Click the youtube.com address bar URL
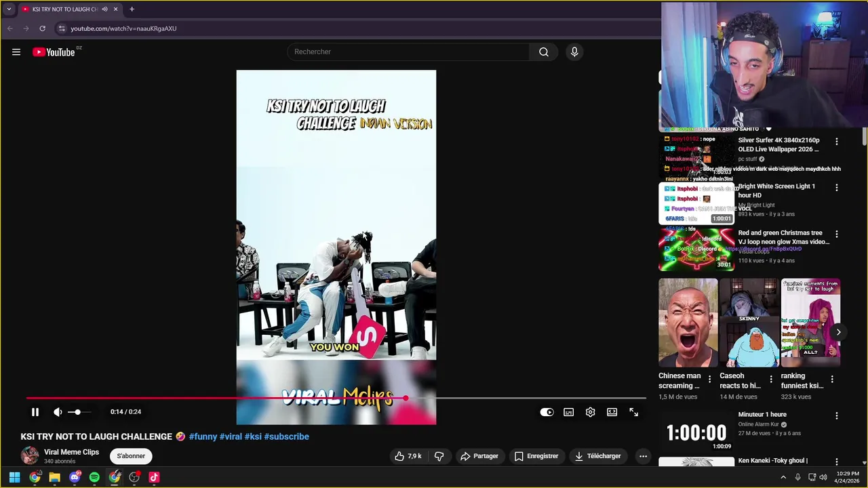 click(x=123, y=28)
